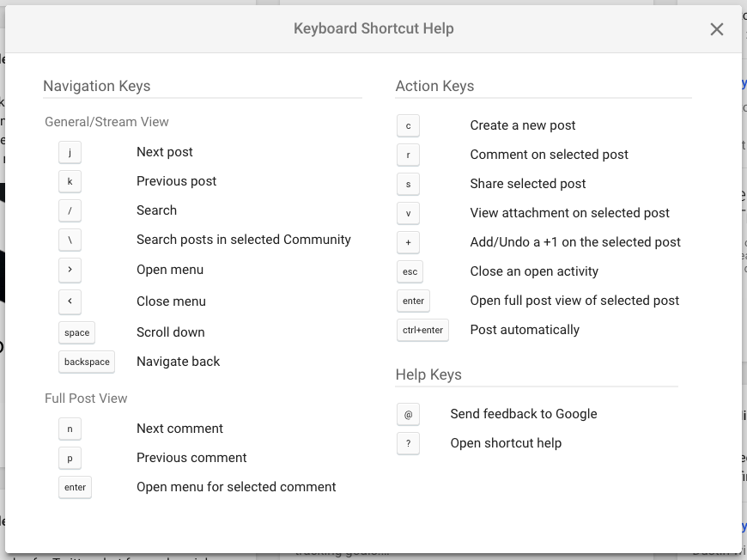Click the 'enter' comment menu key badge

[x=75, y=487]
